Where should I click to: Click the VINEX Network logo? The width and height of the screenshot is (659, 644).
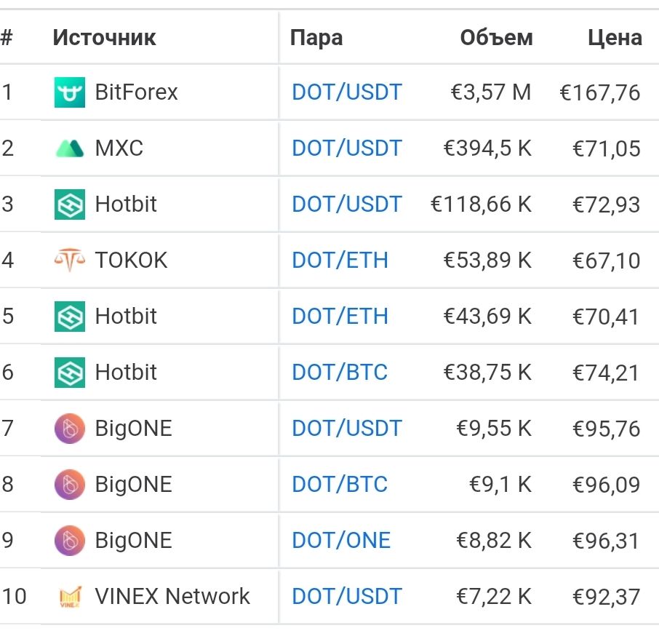coord(70,597)
